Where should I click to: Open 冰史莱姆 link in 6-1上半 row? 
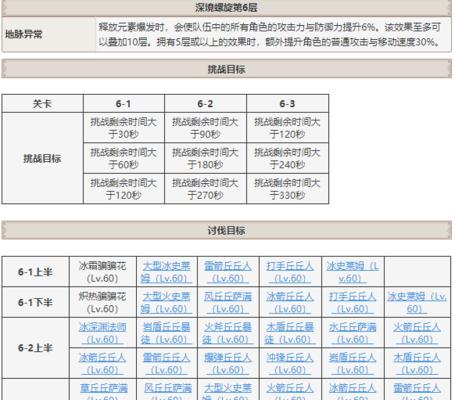pos(352,272)
